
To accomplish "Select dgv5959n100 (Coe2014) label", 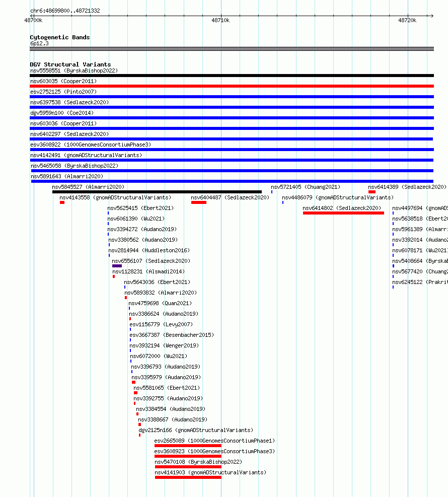I will [62, 113].
